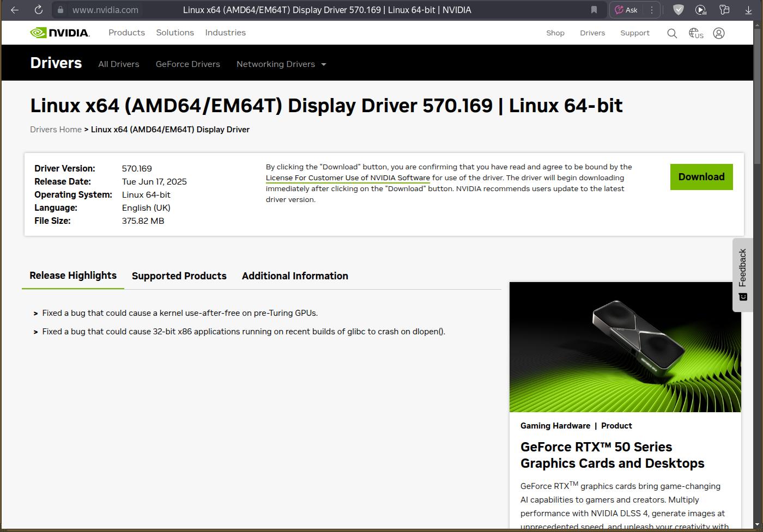Click the kernel use-after-free fix note
Viewport: 763px width, 532px height.
pos(180,313)
